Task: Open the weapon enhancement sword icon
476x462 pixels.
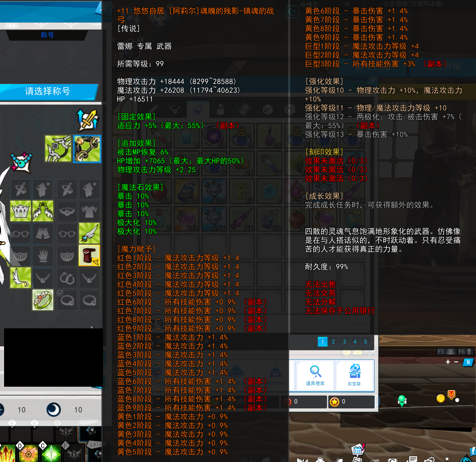Action: [88, 120]
